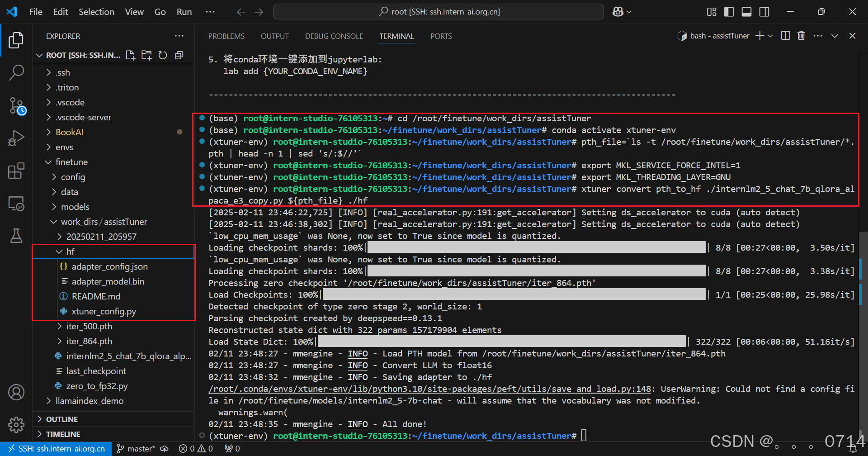Toggle the secondary side bar
Screen dimensions: 868x456
tap(764, 12)
